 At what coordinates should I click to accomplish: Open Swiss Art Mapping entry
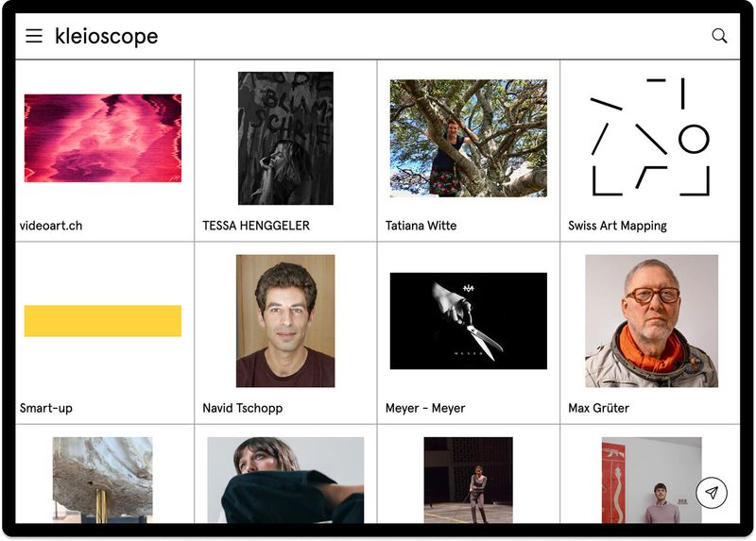point(617,226)
